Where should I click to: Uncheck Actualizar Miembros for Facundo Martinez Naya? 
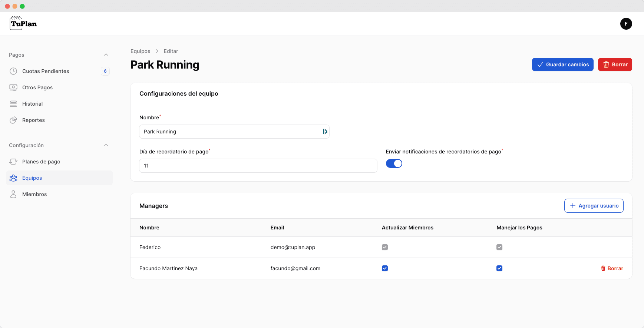pyautogui.click(x=385, y=268)
